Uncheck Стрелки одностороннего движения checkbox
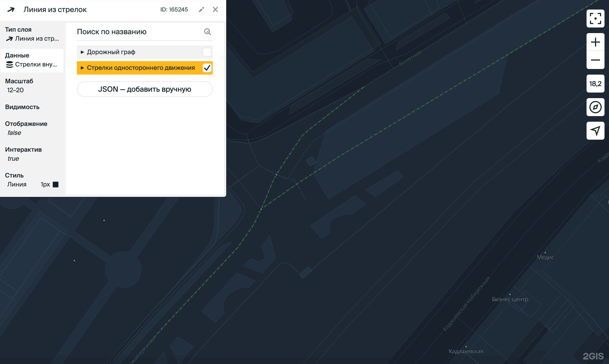 pos(207,68)
